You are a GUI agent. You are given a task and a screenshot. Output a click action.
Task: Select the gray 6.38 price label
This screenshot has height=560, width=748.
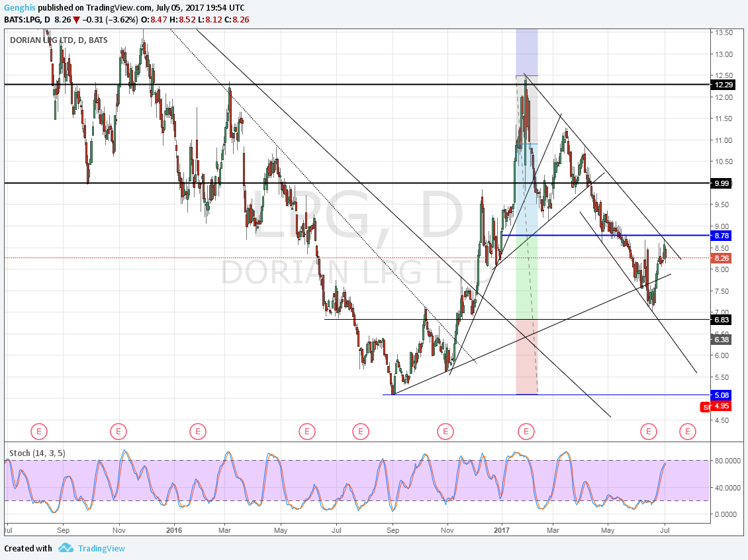point(722,340)
